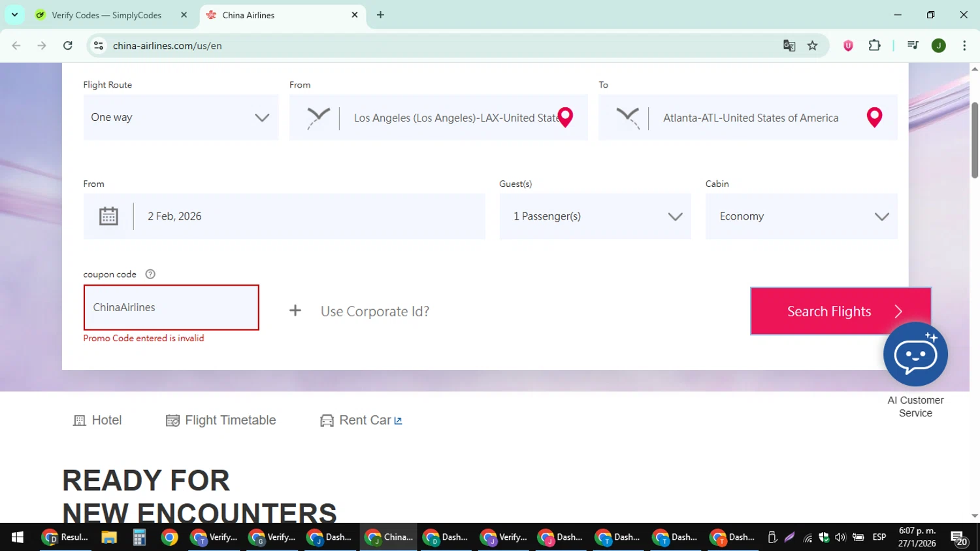Expand the 1 Passenger(s) guests dropdown
Image resolution: width=980 pixels, height=551 pixels.
[x=595, y=216]
